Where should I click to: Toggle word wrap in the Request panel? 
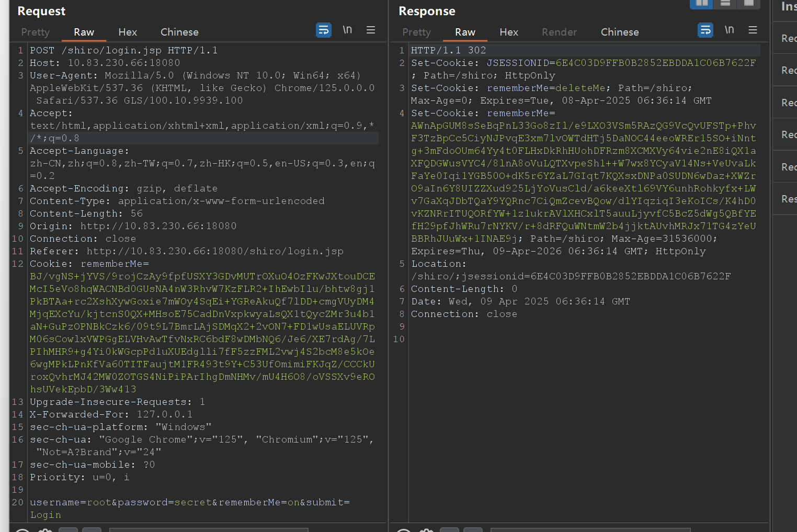324,30
